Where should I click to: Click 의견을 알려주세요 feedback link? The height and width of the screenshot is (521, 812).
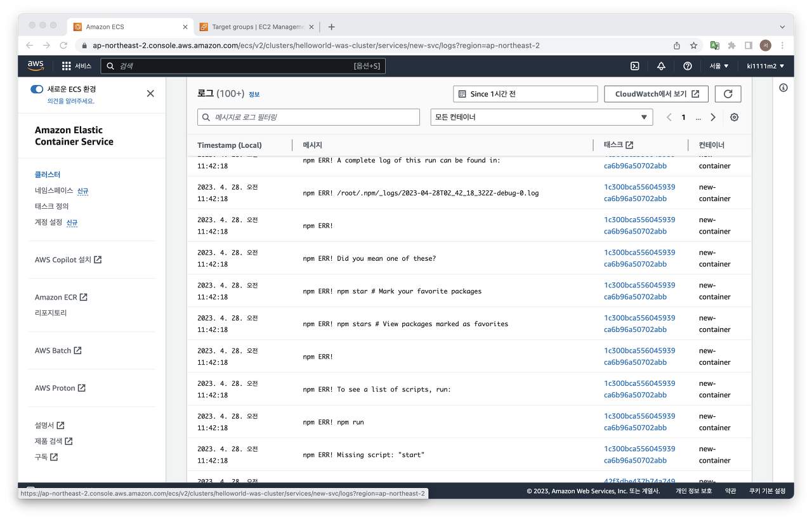coord(71,101)
